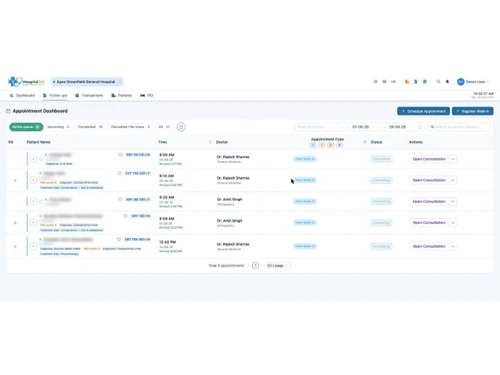Click round patient icon in 9:10 AM row
This screenshot has height=375, width=500.
point(33,180)
